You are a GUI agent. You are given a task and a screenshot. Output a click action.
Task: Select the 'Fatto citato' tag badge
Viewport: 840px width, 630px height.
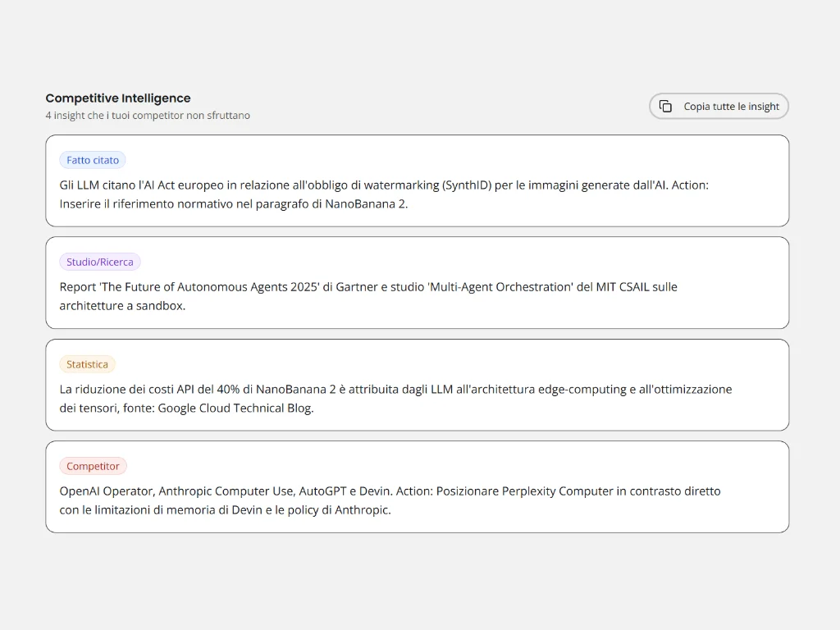point(93,160)
